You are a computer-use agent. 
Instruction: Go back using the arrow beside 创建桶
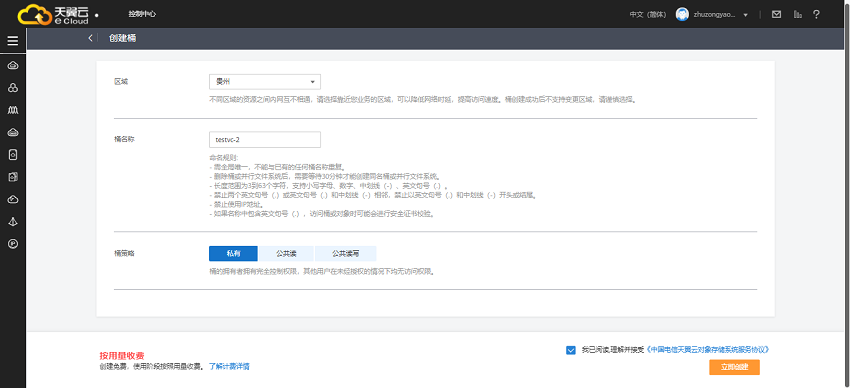tap(90, 38)
